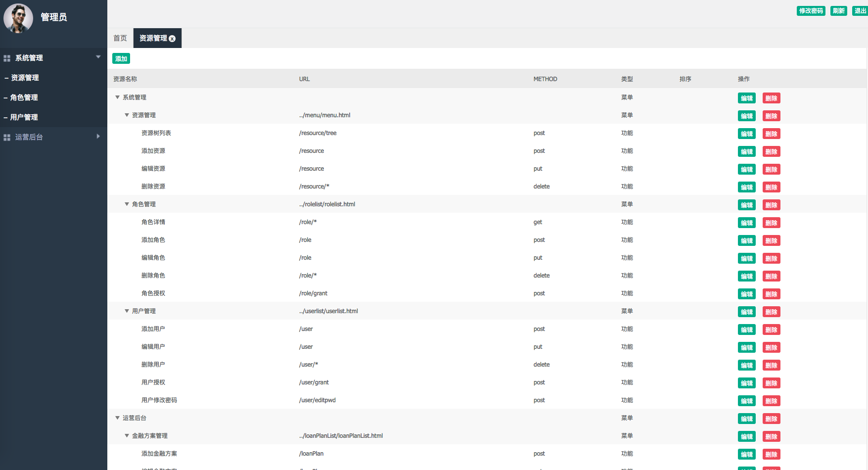Edit the 用户授权 row

[747, 383]
